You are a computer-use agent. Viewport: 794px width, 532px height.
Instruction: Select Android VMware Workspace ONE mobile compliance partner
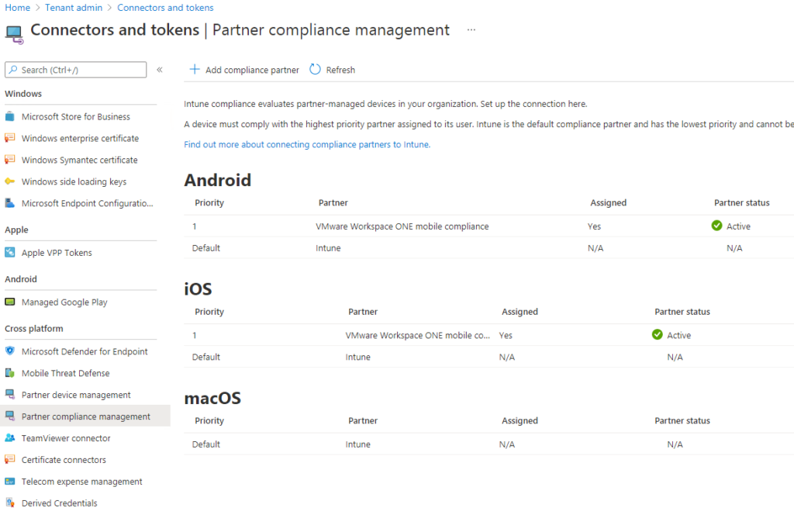(402, 226)
